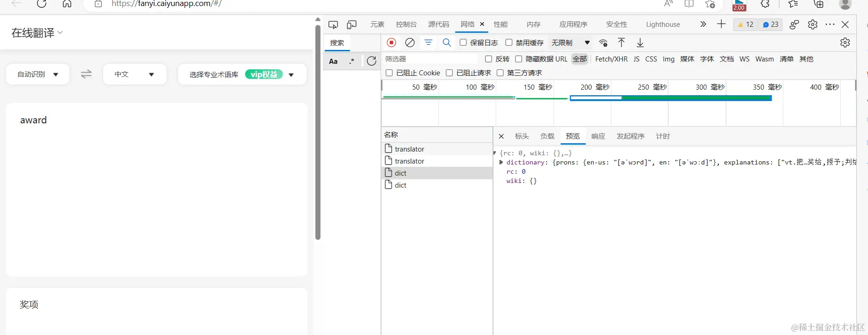Open the 自动识别 source language dropdown
The width and height of the screenshot is (868, 335).
tap(37, 74)
